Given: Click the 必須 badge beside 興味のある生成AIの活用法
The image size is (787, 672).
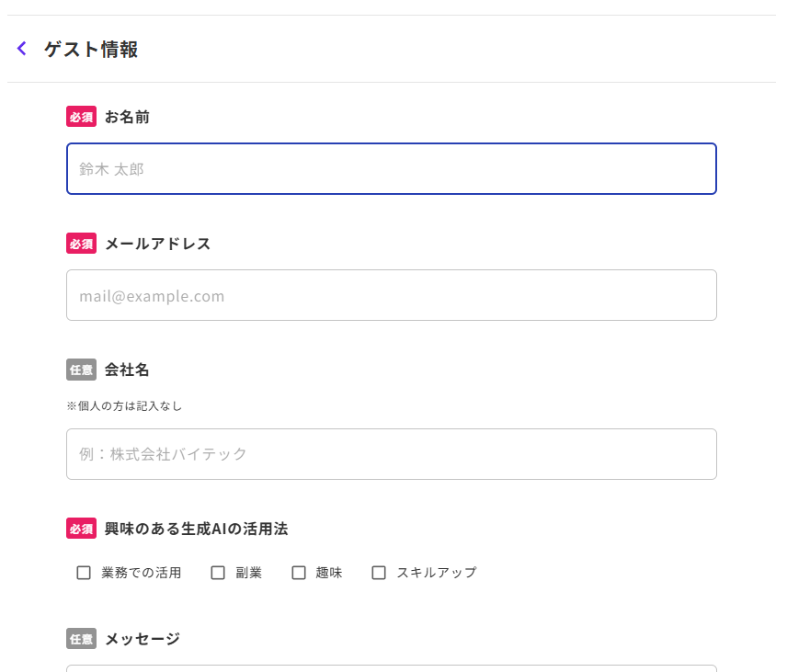Looking at the screenshot, I should (81, 529).
